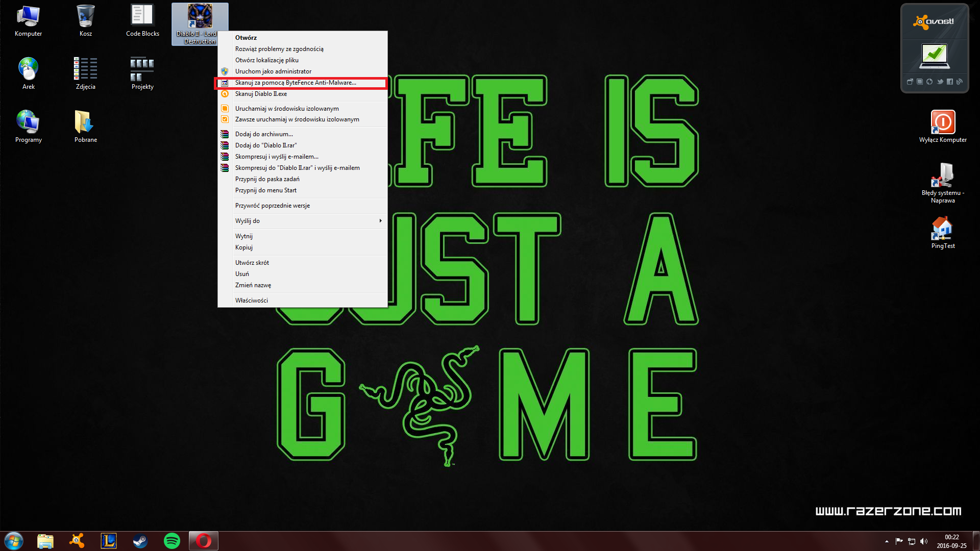Select Właściwości in the context menu
Image resolution: width=980 pixels, height=551 pixels.
pyautogui.click(x=252, y=300)
